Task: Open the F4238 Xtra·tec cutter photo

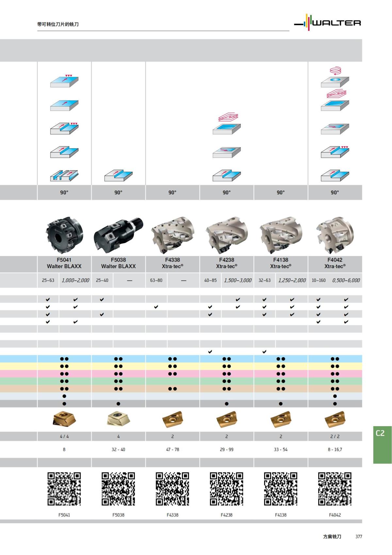Action: [227, 235]
